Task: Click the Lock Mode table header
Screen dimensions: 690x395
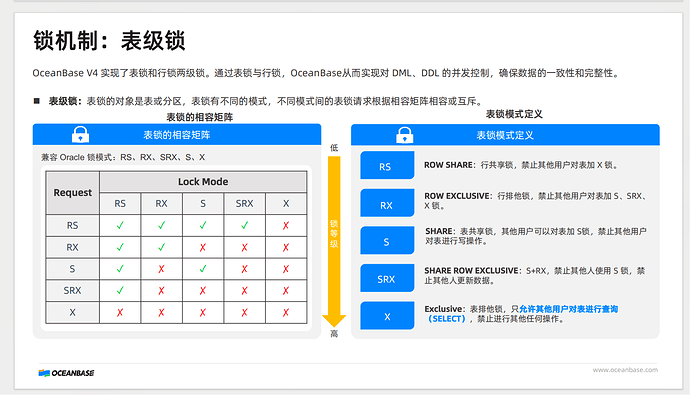Action: [203, 182]
